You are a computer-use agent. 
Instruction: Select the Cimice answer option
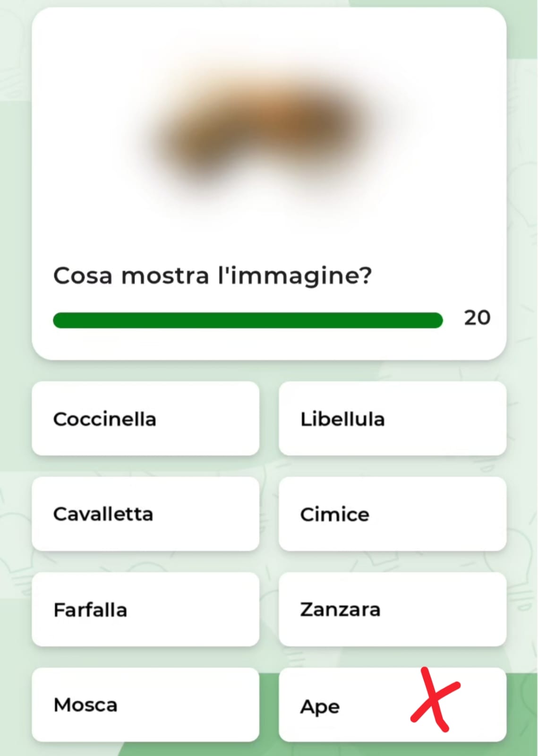tap(392, 514)
